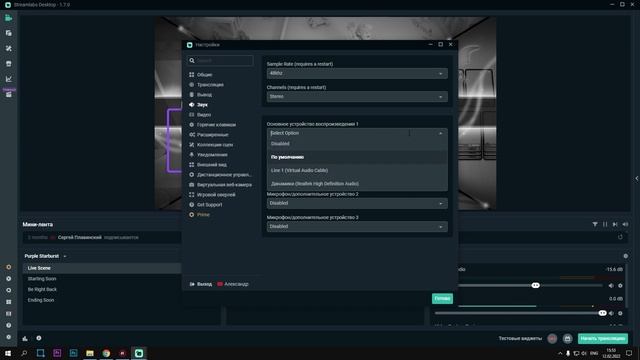Open the Analytics chart icon in sidebar
The height and width of the screenshot is (360, 640).
click(x=9, y=79)
